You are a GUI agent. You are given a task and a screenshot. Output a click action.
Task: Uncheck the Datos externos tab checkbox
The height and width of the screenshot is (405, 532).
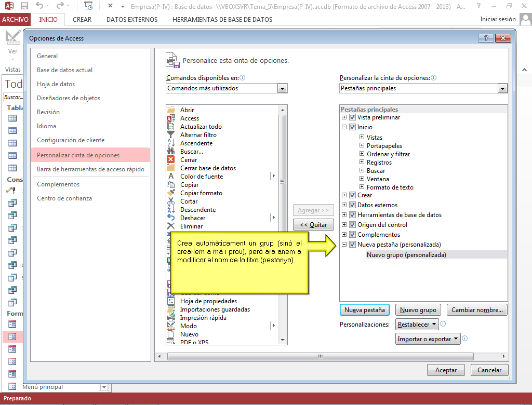(353, 205)
